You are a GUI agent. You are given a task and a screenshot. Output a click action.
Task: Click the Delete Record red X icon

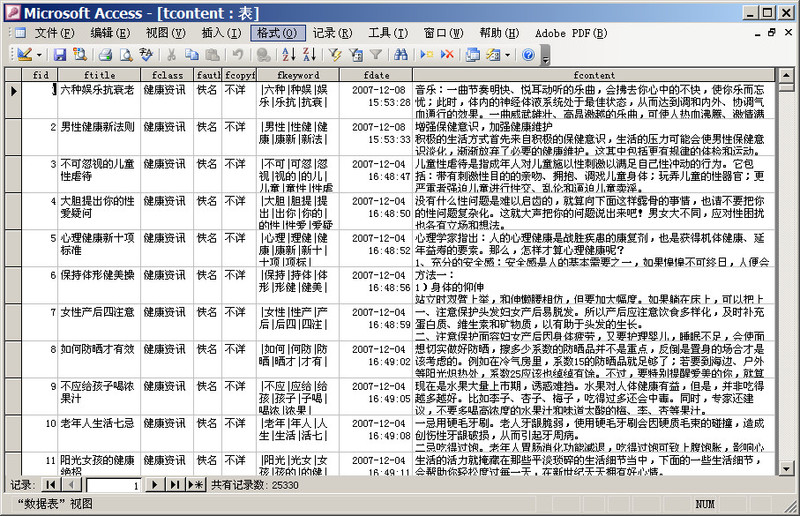point(447,54)
